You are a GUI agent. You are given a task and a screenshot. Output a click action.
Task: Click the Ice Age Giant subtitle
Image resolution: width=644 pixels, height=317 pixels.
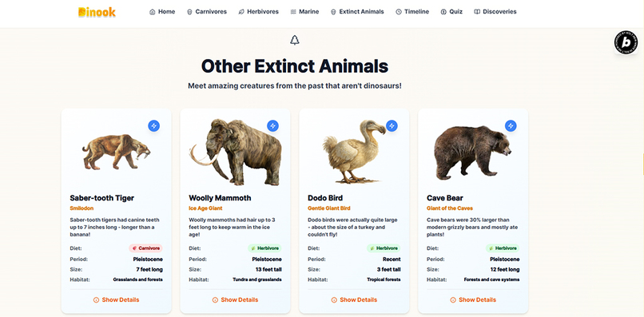pyautogui.click(x=205, y=208)
